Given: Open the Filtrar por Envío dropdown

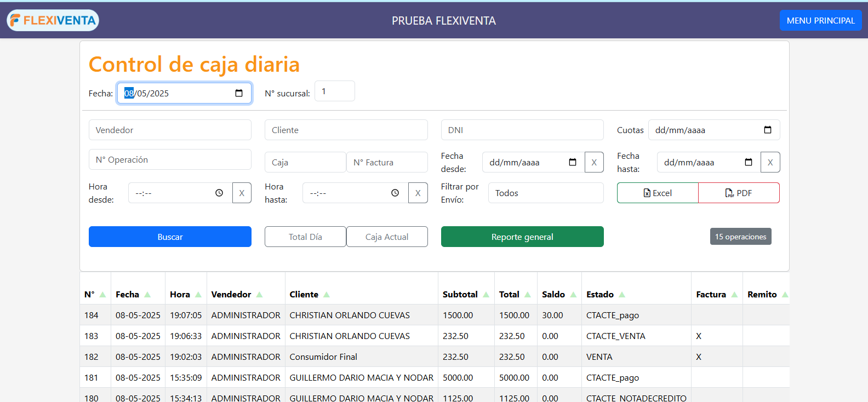Looking at the screenshot, I should click(545, 193).
